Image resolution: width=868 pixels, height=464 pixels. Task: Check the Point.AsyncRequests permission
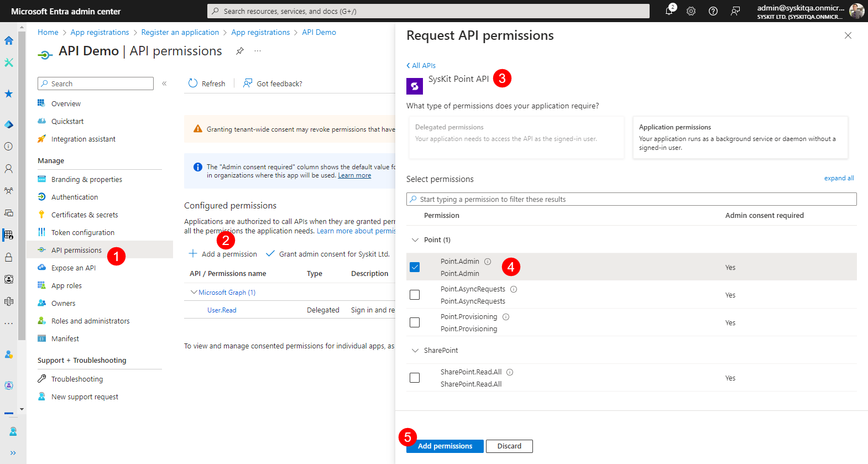(x=415, y=295)
